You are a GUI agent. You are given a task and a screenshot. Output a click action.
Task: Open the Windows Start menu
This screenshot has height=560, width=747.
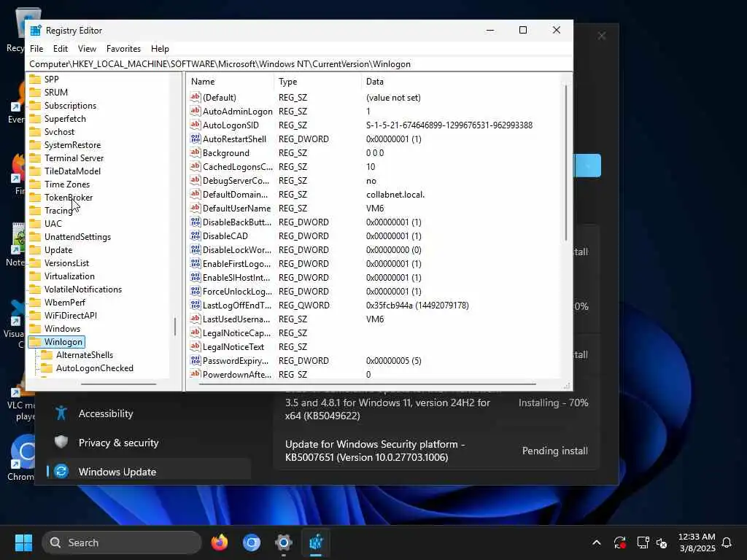click(23, 542)
